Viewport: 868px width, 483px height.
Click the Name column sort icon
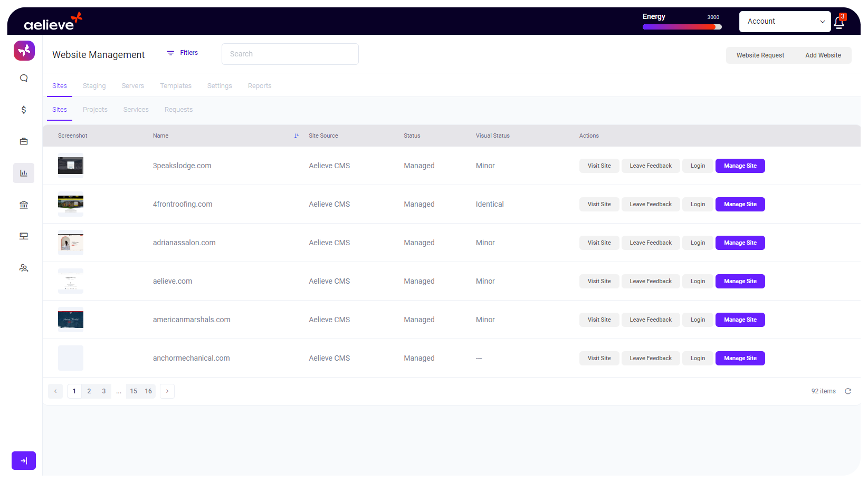297,136
